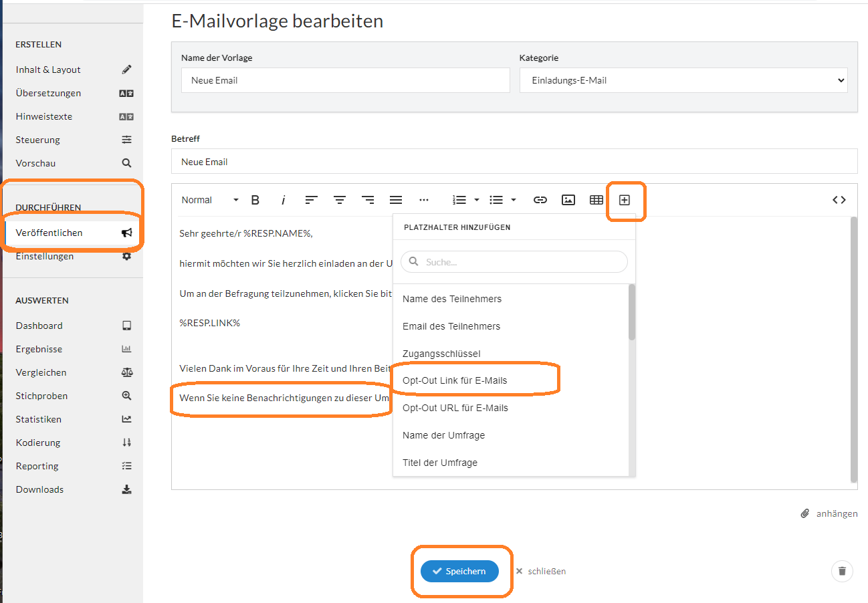Screen dimensions: 868x603
Task: Center-align the selected text
Action: (x=340, y=199)
